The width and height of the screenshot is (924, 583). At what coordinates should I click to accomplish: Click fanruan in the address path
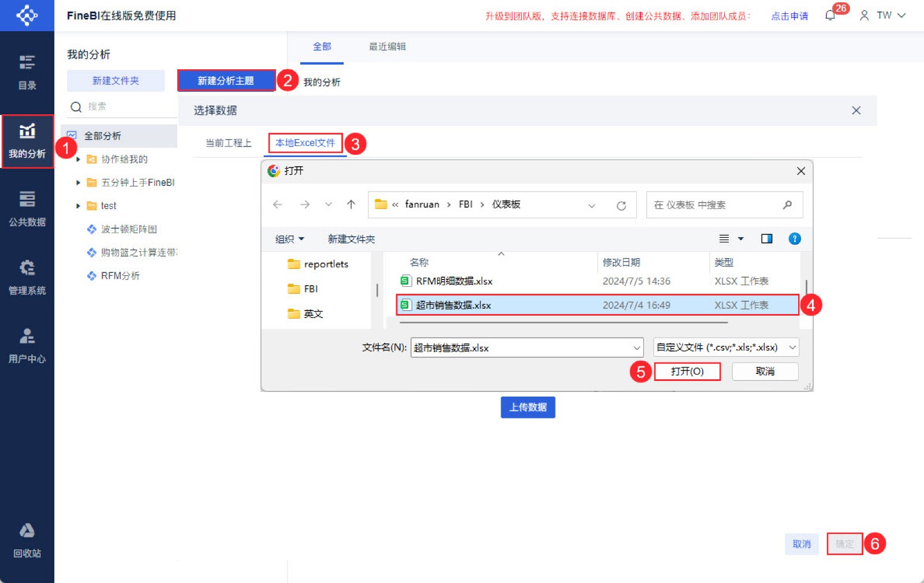tap(422, 204)
